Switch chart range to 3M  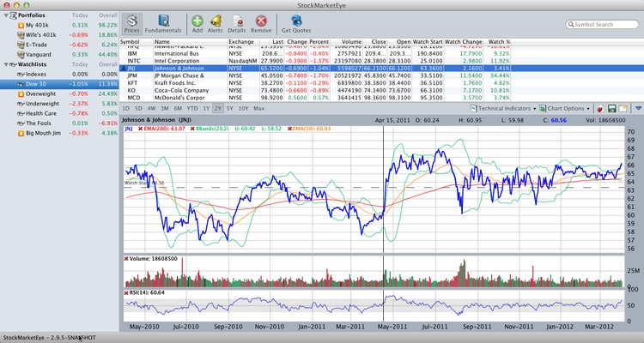pyautogui.click(x=165, y=109)
